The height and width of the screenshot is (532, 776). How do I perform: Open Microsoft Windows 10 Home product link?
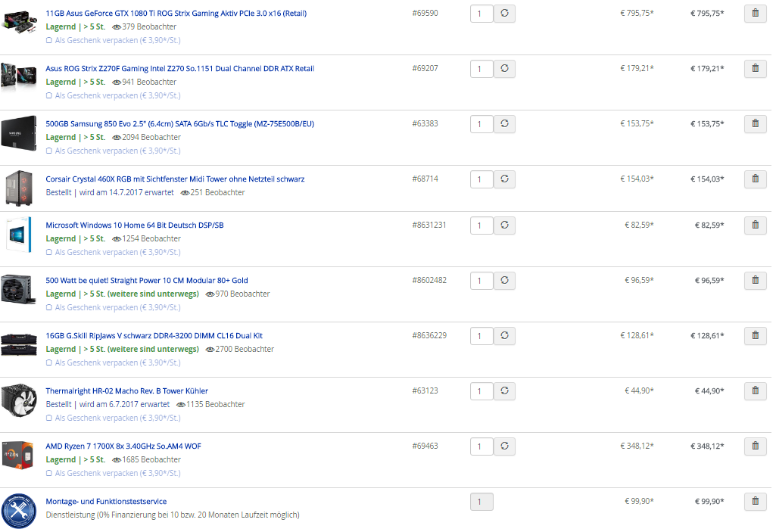135,226
